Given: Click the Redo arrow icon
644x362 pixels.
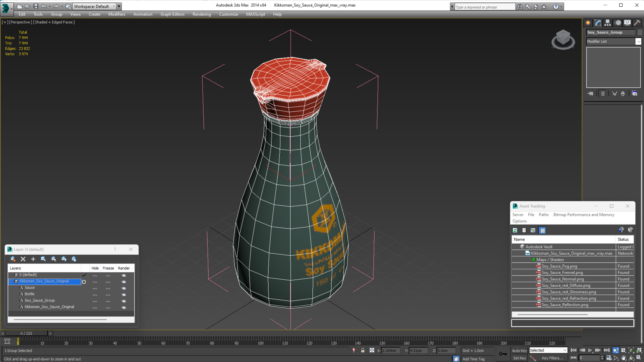Looking at the screenshot, I should click(56, 6).
